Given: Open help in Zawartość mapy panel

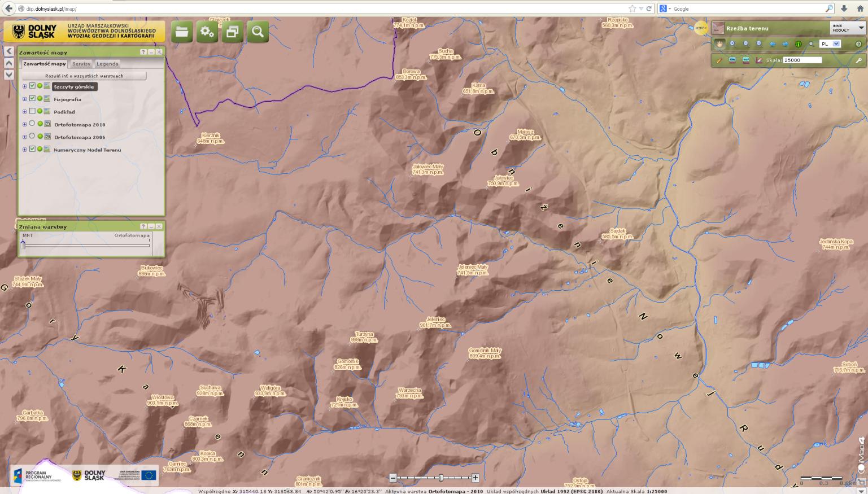Looking at the screenshot, I should coord(143,52).
